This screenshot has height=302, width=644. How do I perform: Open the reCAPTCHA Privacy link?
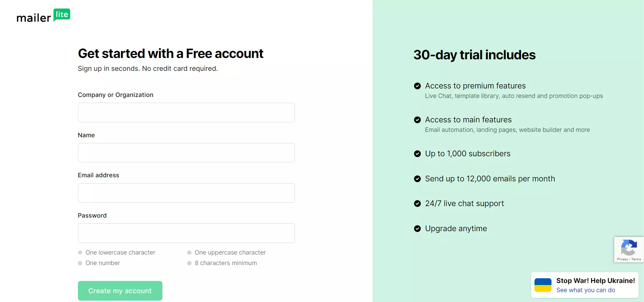coord(623,259)
